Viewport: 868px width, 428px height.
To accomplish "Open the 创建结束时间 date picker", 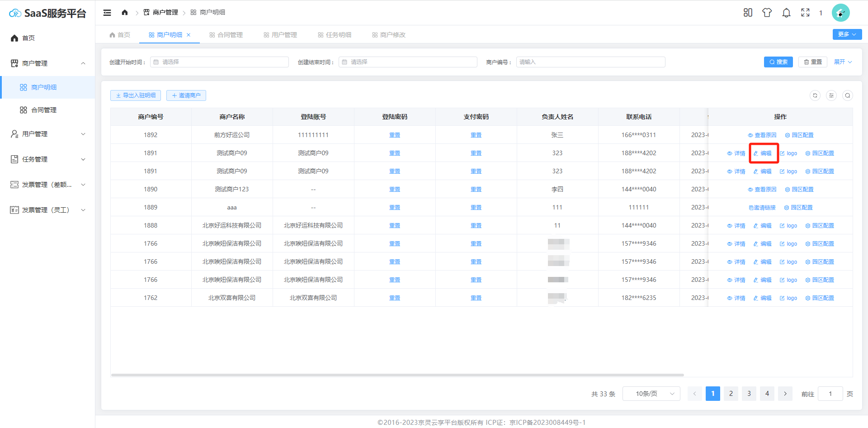I will pyautogui.click(x=408, y=62).
